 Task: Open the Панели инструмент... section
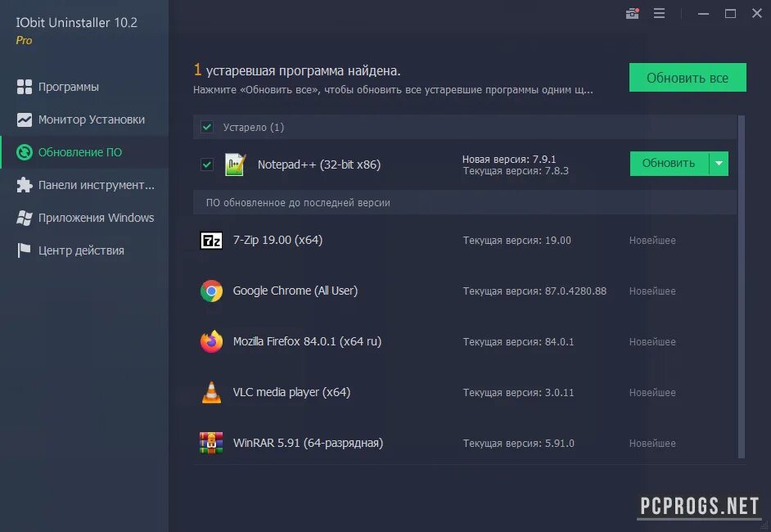tap(84, 185)
